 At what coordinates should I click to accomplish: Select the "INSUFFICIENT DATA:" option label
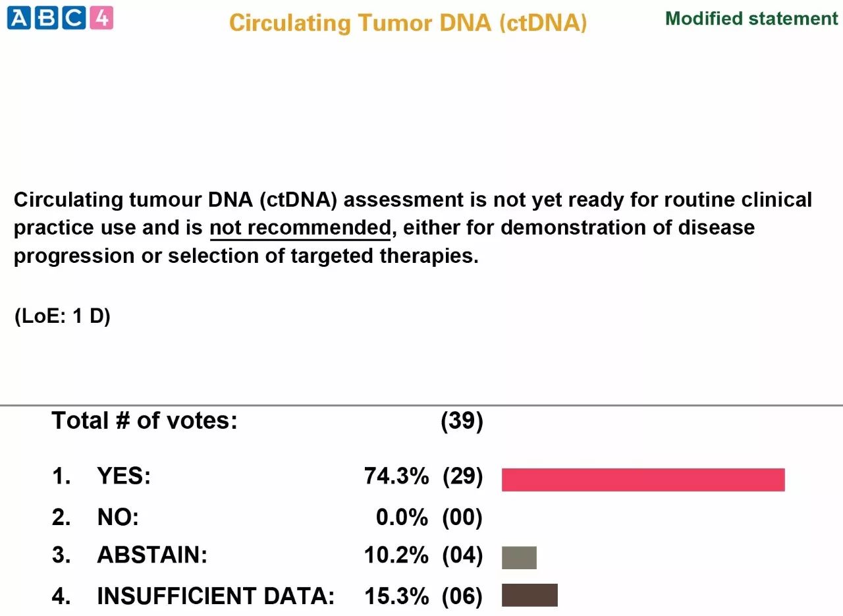click(215, 596)
